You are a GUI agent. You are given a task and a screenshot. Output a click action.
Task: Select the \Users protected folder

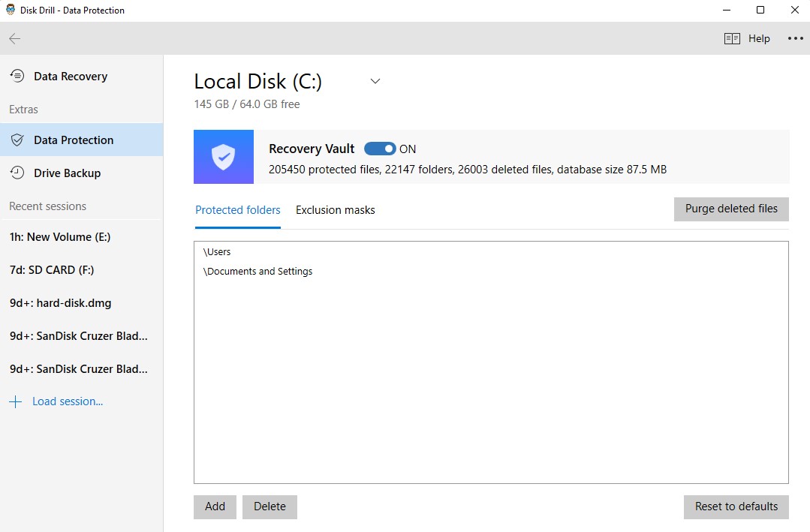(x=491, y=252)
